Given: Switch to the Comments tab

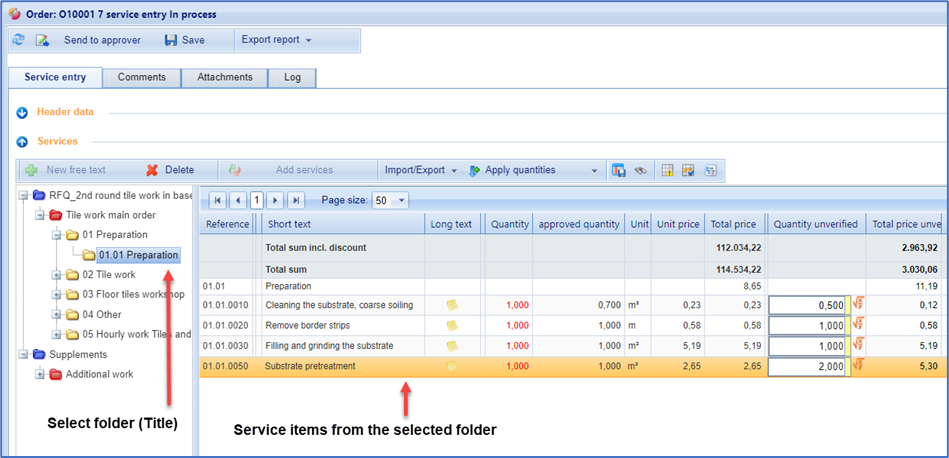Looking at the screenshot, I should pyautogui.click(x=141, y=77).
